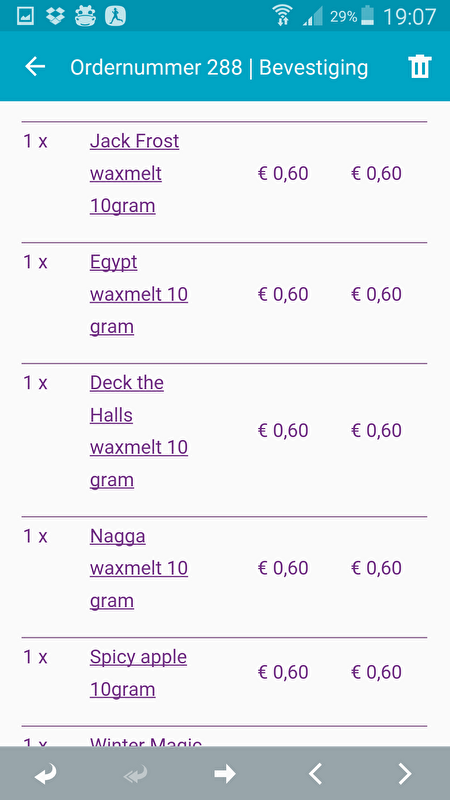Open picture notification icon in status bar

tap(26, 17)
